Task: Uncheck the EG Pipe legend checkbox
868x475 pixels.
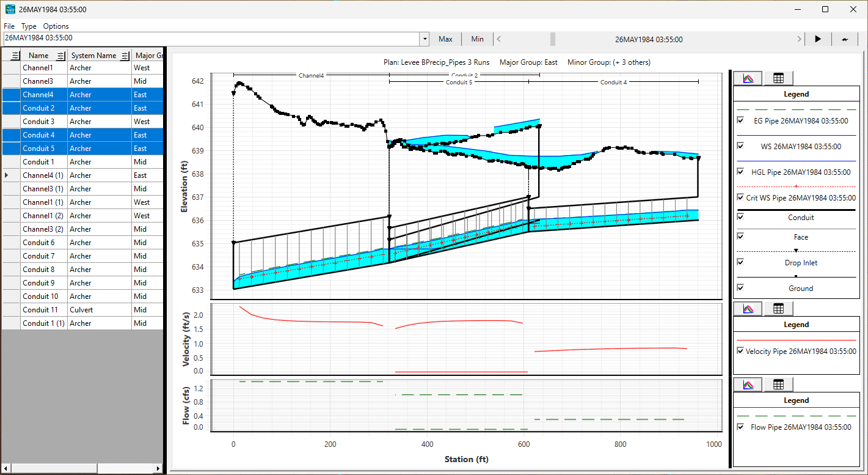Action: (740, 120)
